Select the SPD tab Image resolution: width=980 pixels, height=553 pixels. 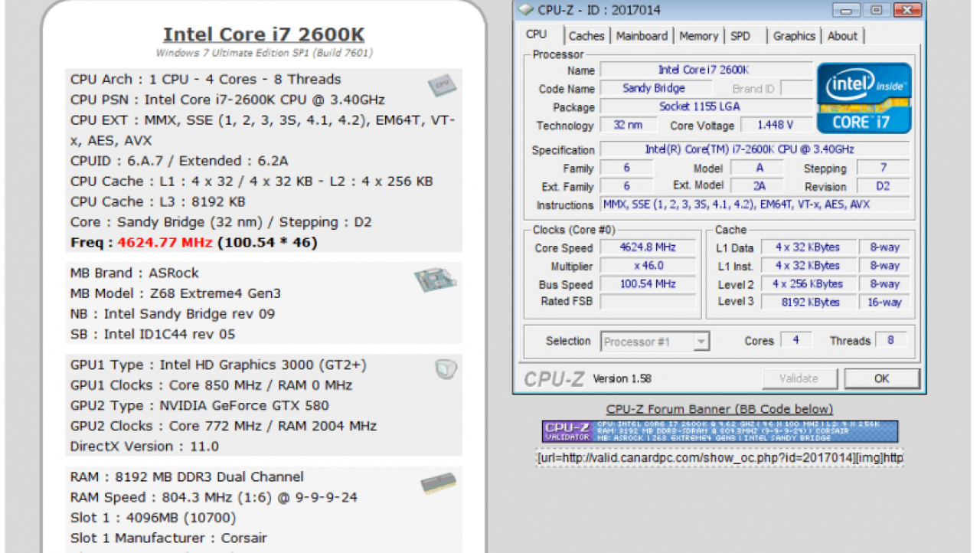[x=740, y=36]
